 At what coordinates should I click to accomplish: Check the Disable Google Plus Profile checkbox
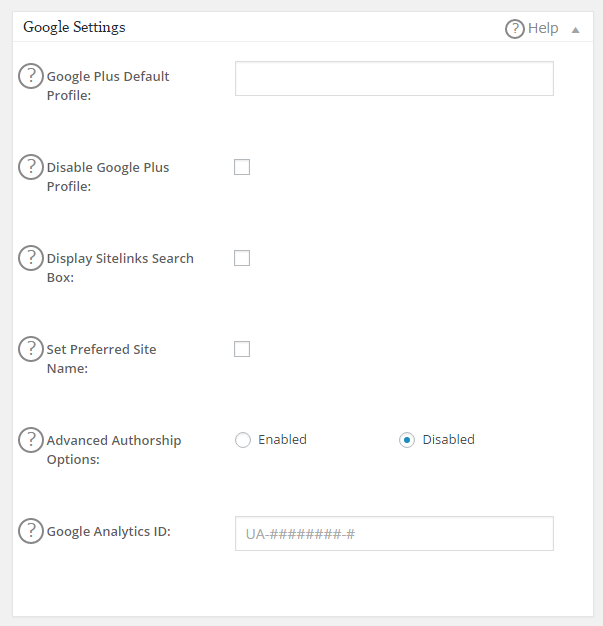pos(242,167)
